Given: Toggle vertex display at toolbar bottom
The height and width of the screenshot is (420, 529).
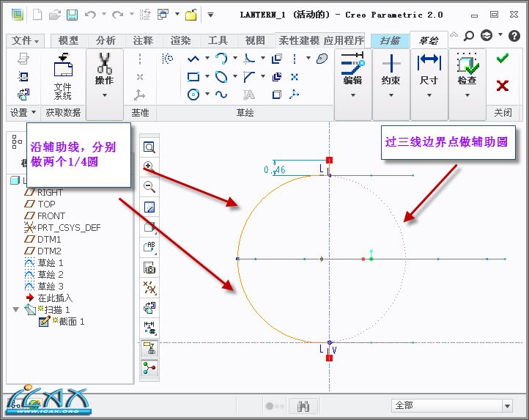Looking at the screenshot, I should point(149,367).
